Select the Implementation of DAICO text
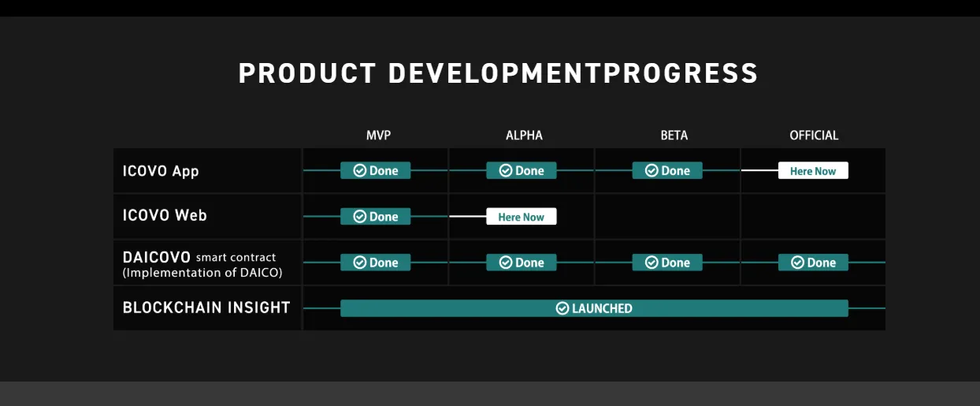980x406 pixels. pyautogui.click(x=202, y=273)
